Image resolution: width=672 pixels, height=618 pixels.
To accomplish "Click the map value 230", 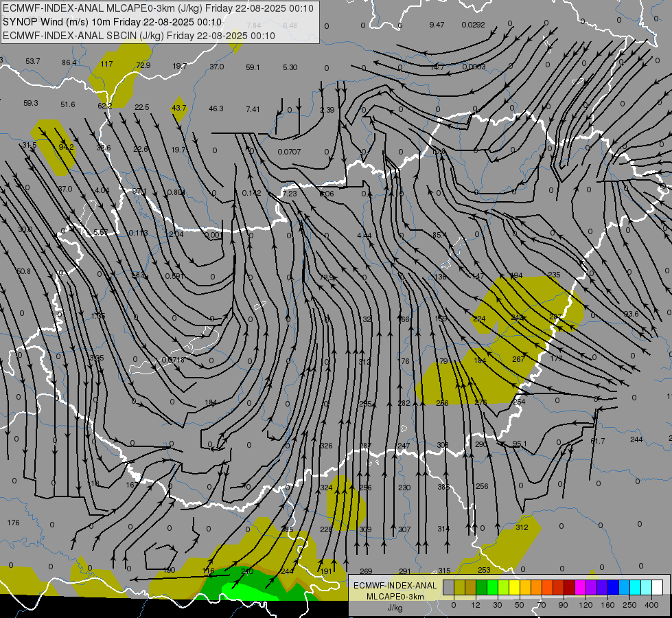I will pos(404,488).
